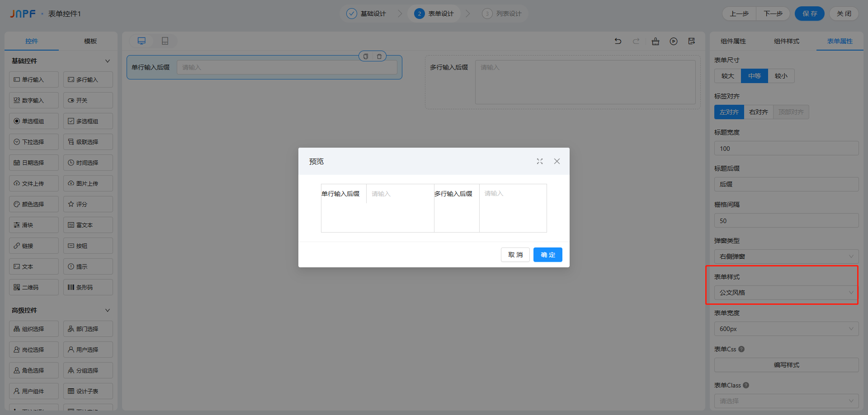This screenshot has height=415, width=868.
Task: Add a 单选框组 control
Action: (x=34, y=121)
